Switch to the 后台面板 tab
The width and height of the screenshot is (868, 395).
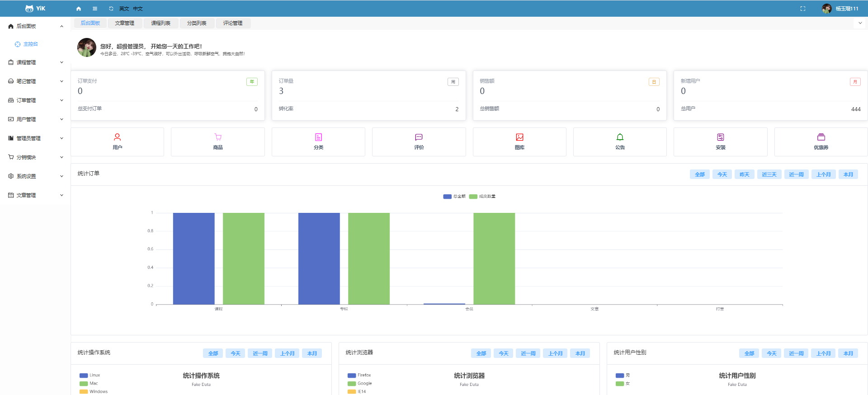90,23
